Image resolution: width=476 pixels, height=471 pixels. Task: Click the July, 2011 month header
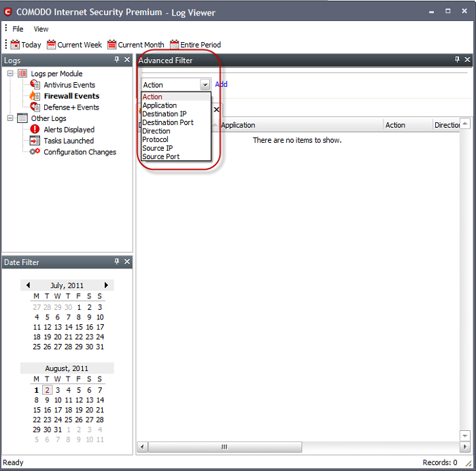[x=67, y=285]
